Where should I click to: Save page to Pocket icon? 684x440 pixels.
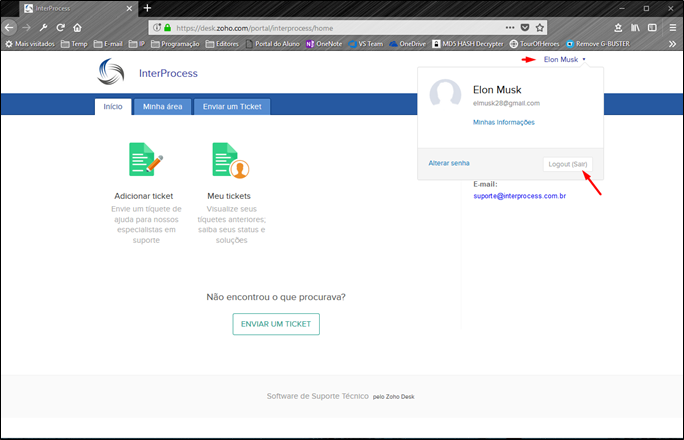[x=525, y=27]
